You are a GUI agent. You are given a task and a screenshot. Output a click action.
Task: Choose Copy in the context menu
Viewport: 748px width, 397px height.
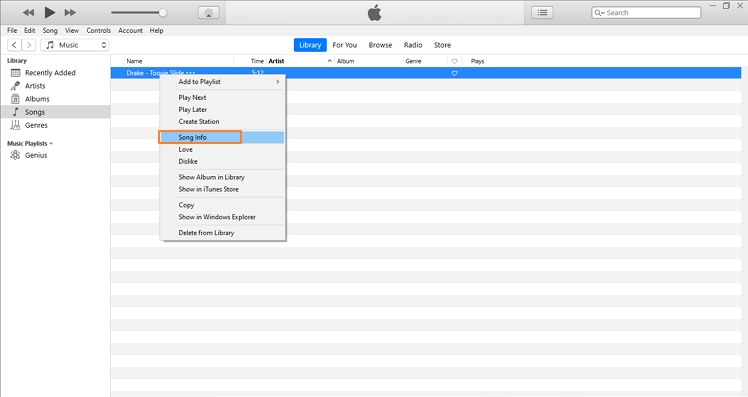click(x=223, y=205)
